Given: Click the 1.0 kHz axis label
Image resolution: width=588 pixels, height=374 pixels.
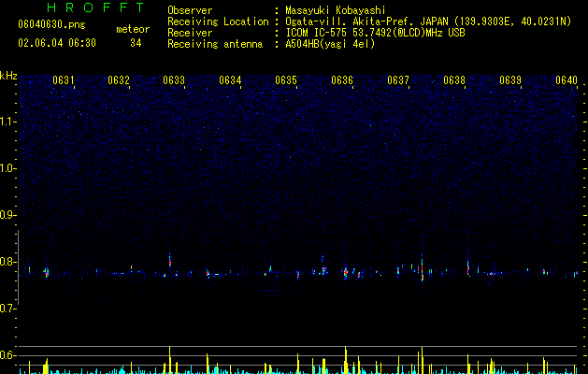Looking at the screenshot, I should pyautogui.click(x=8, y=168).
